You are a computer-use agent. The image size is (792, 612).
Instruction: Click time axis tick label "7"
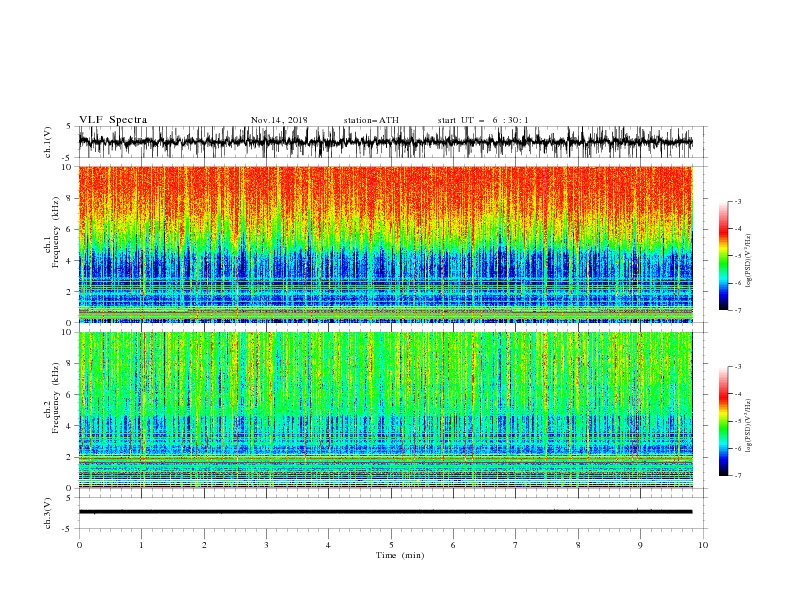(516, 545)
